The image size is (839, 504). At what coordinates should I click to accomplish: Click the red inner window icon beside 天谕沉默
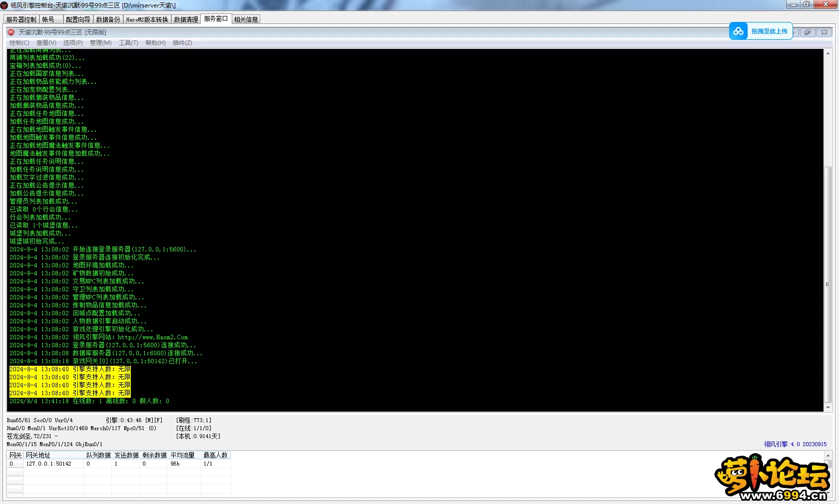click(11, 32)
